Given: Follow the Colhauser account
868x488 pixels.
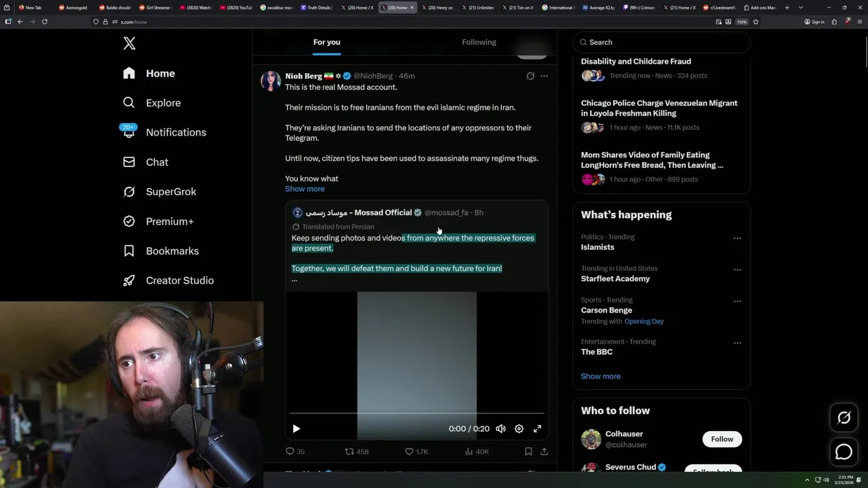Looking at the screenshot, I should click(x=722, y=439).
